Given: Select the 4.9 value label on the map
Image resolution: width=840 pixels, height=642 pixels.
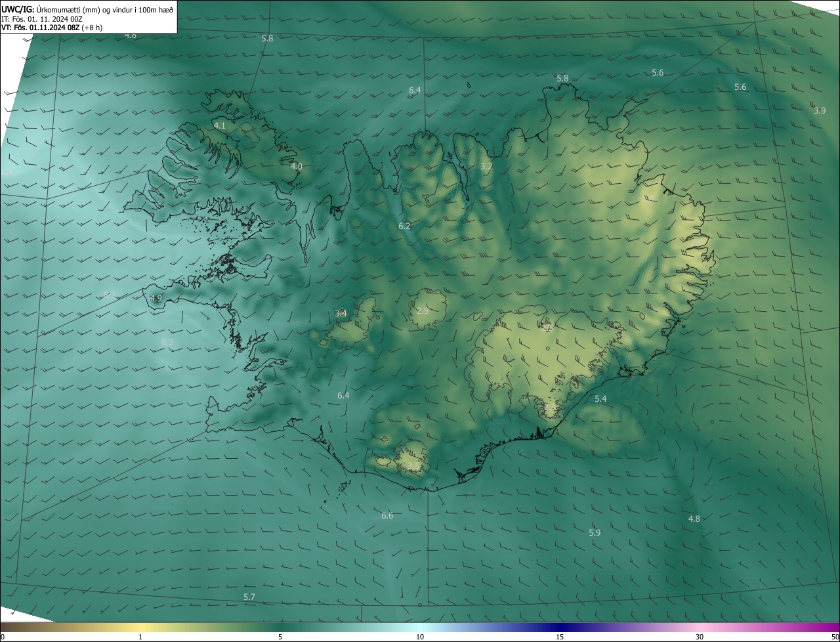Looking at the screenshot, I should (x=156, y=298).
